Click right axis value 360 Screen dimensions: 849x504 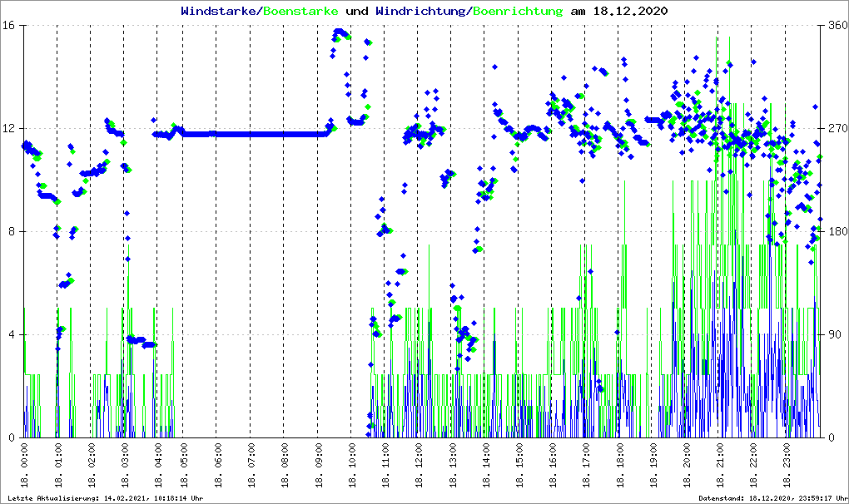tap(838, 26)
